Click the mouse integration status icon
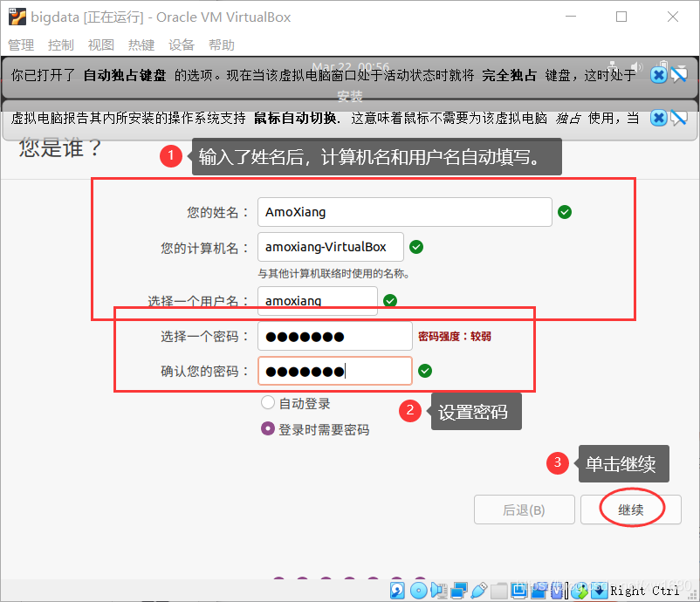Viewport: 700px width, 602px height. pyautogui.click(x=580, y=591)
